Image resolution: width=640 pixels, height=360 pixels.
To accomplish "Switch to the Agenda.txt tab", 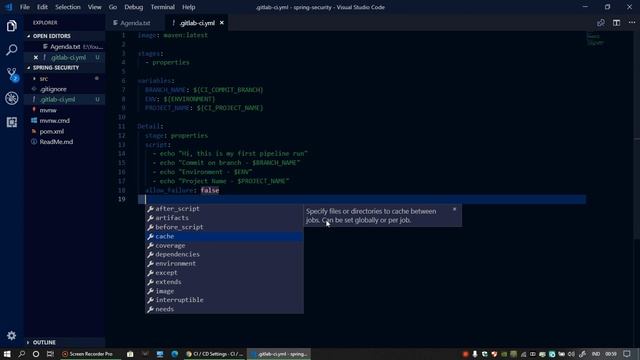I will pos(135,23).
